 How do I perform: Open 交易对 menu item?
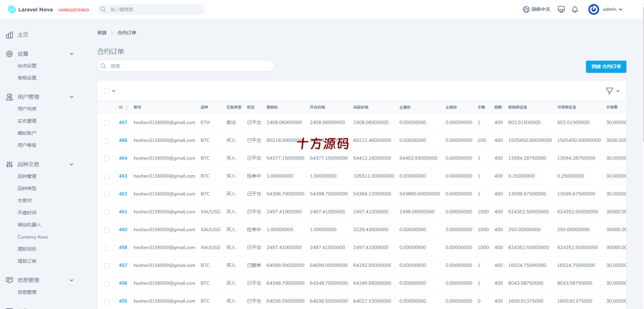pyautogui.click(x=25, y=201)
